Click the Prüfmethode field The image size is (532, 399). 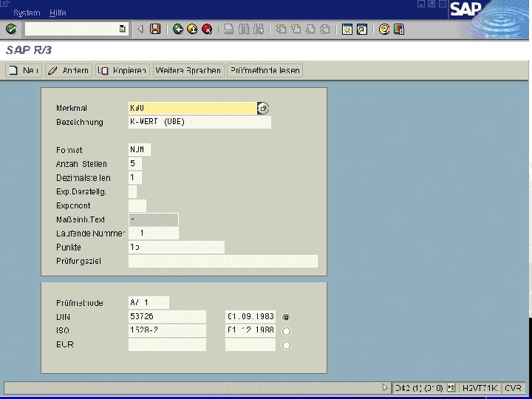coord(149,303)
